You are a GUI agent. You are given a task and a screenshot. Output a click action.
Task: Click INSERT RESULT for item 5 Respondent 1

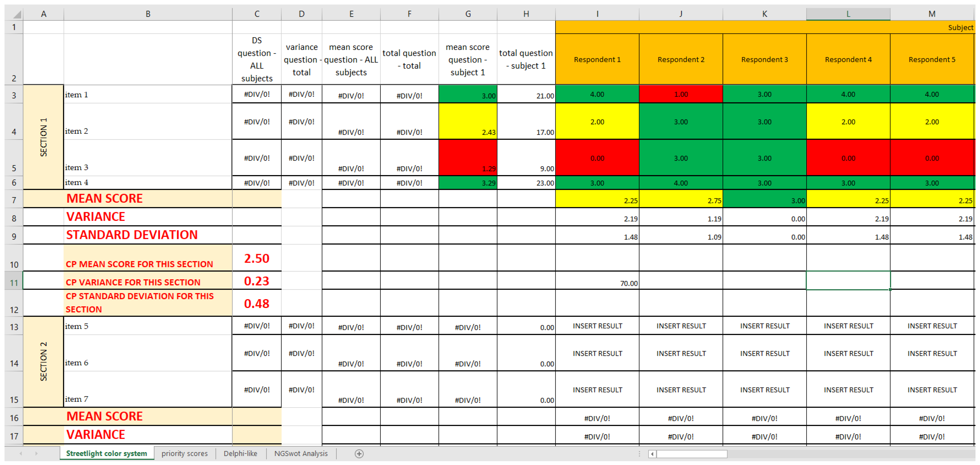597,326
